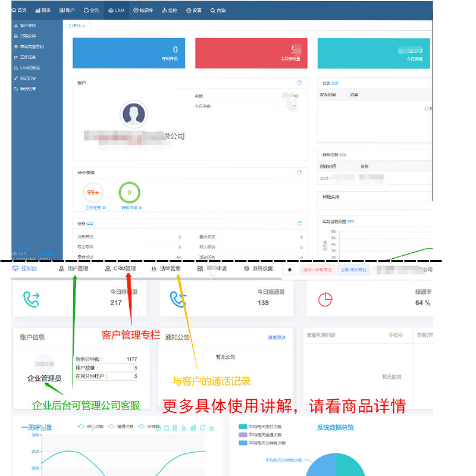Screen dimensions: 476x476
Task: Click the link icon beside 呼叫任务
Action: tap(343, 155)
